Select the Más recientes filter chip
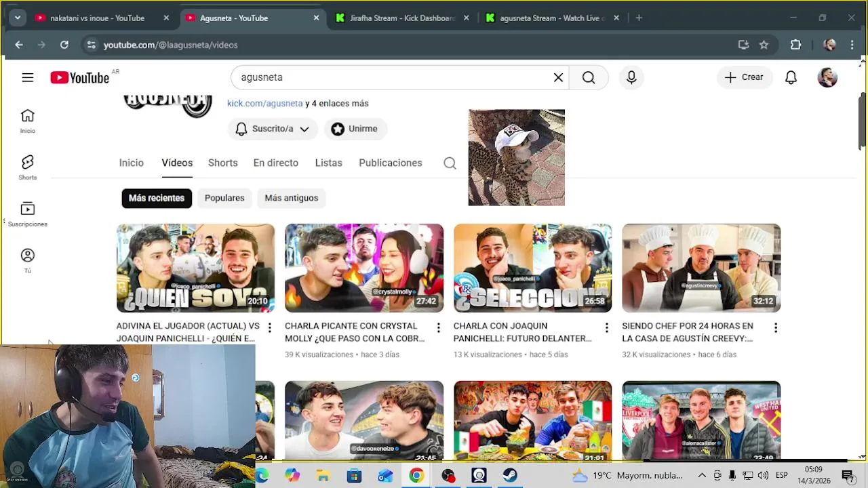This screenshot has height=488, width=868. coord(157,198)
